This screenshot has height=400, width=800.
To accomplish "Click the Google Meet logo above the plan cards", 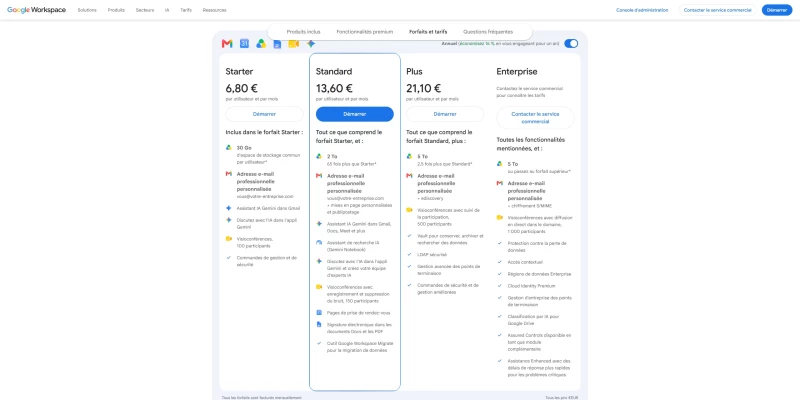I will (x=293, y=44).
